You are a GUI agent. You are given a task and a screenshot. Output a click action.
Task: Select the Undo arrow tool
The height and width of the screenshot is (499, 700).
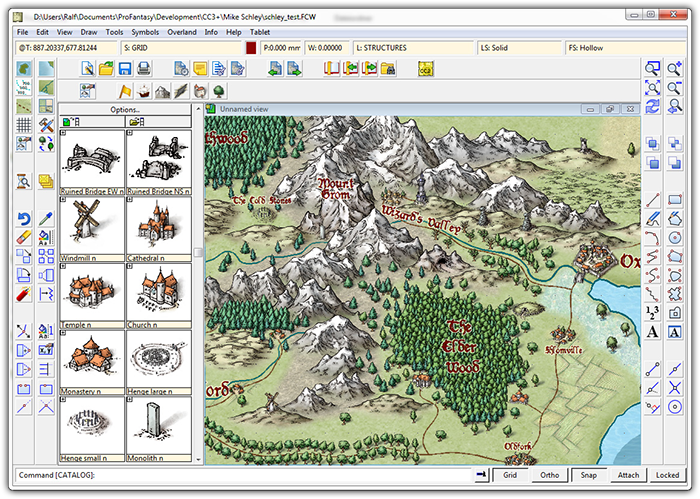click(x=25, y=219)
